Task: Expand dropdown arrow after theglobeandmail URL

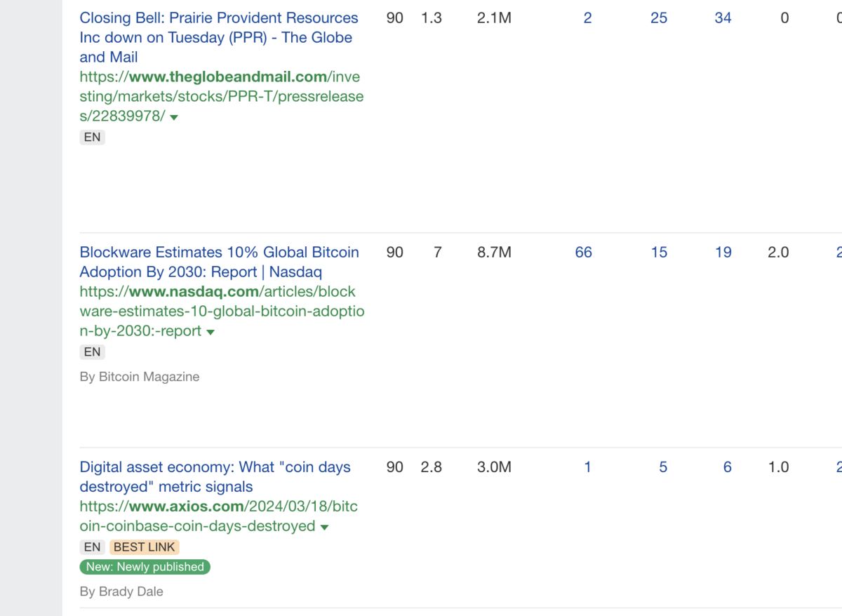Action: pyautogui.click(x=175, y=117)
